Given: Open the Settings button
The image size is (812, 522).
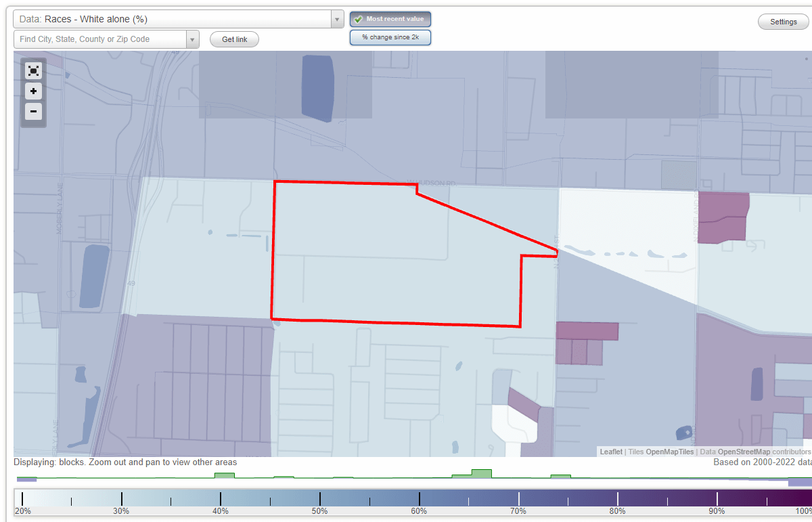Looking at the screenshot, I should [x=784, y=22].
